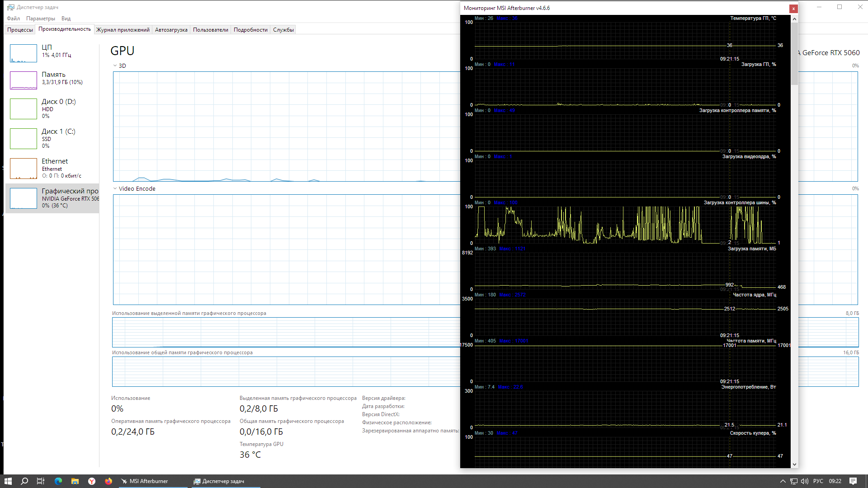Viewport: 868px width, 488px height.
Task: Switch to the Пользователи tab
Action: point(211,30)
